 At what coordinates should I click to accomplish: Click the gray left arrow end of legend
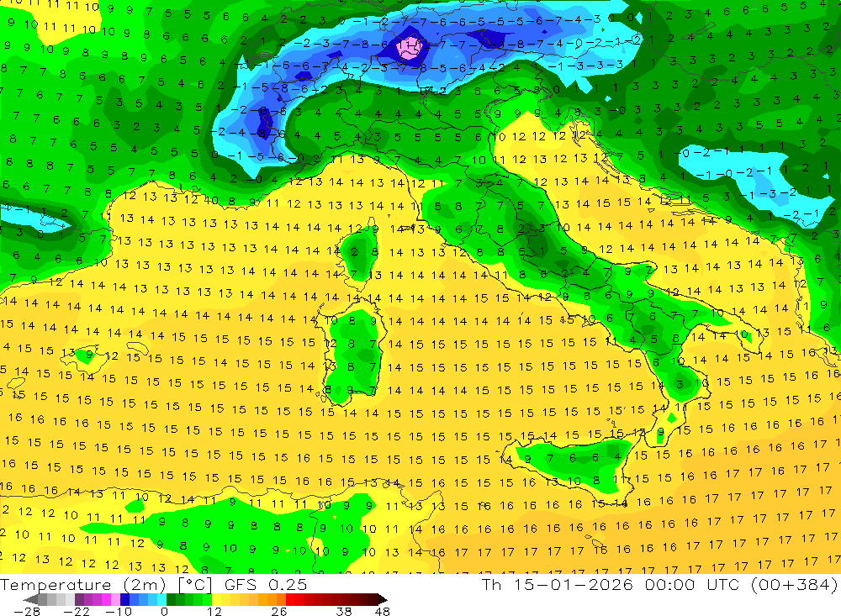30,599
